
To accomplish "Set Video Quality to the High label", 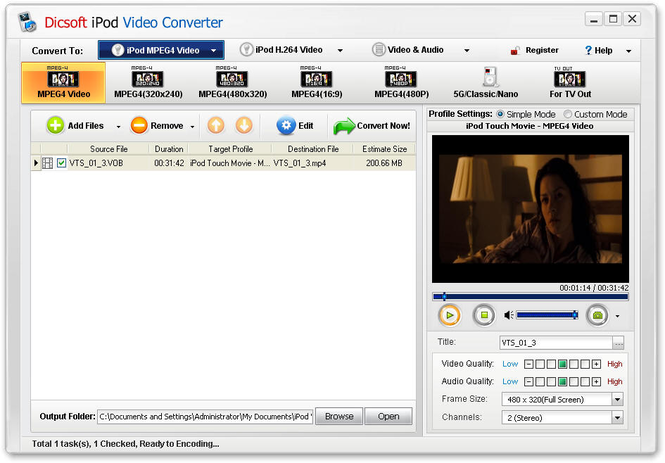I will tap(615, 364).
